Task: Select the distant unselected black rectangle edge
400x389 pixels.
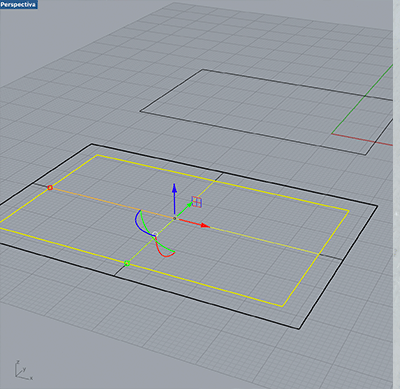Action: (x=253, y=133)
